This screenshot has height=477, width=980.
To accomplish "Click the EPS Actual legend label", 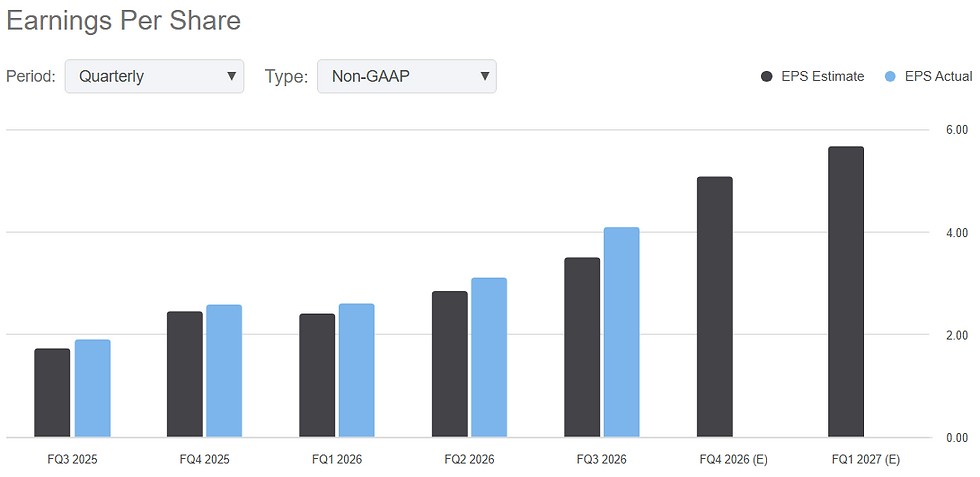I will pyautogui.click(x=939, y=76).
